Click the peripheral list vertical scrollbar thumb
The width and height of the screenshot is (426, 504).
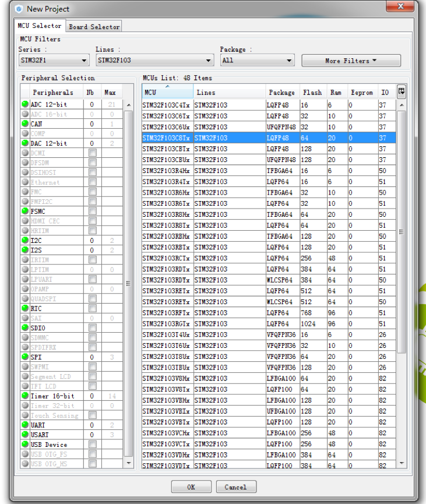129,283
